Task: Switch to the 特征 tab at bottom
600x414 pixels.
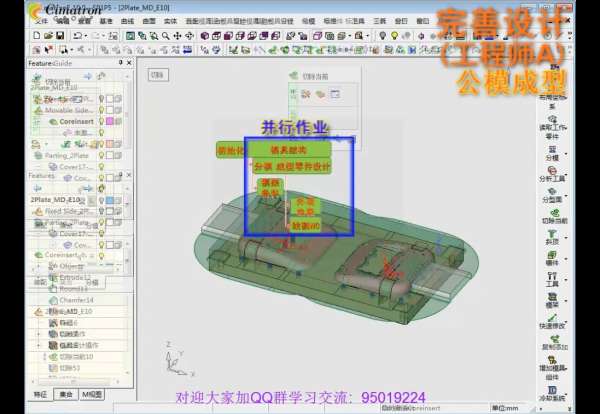Action: 40,394
